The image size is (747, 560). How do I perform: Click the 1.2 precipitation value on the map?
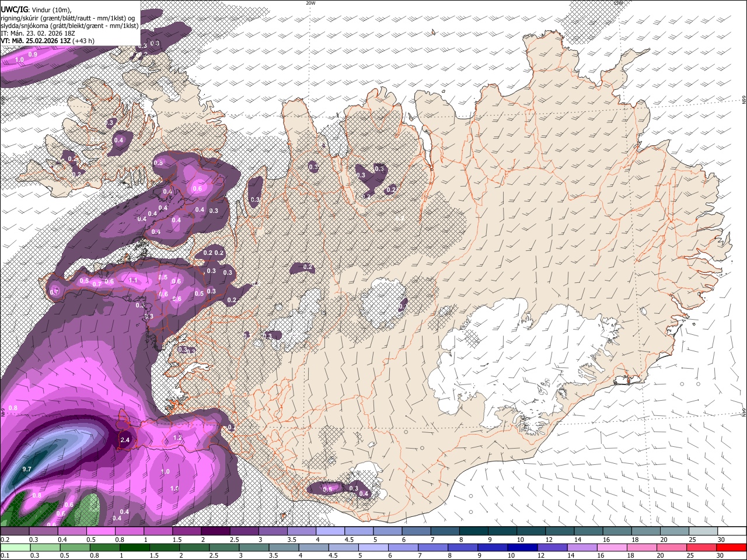point(178,437)
